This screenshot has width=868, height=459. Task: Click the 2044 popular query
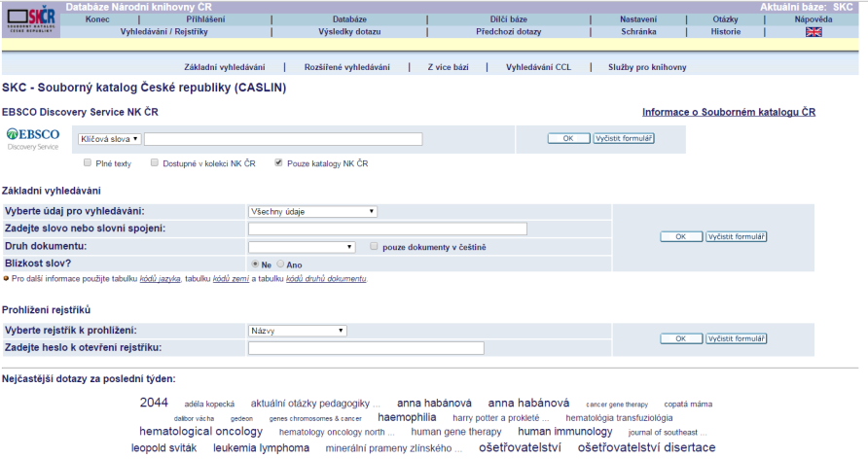coord(154,403)
